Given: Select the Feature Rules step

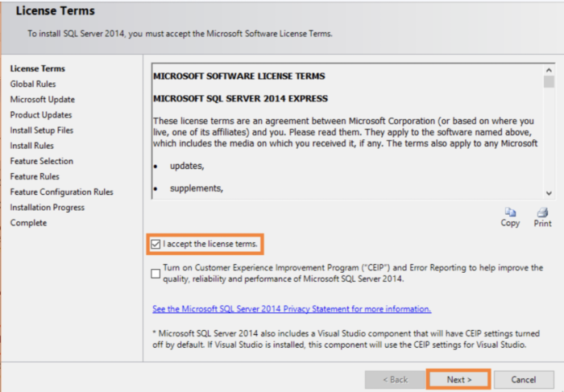Looking at the screenshot, I should pos(35,177).
